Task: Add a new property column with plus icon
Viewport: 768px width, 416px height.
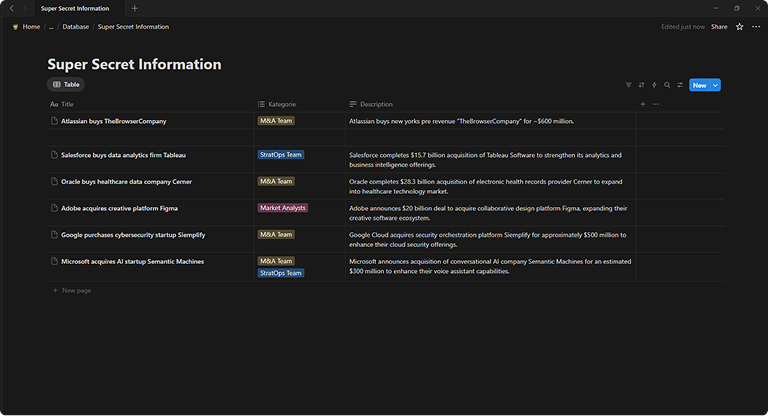Action: (x=643, y=104)
